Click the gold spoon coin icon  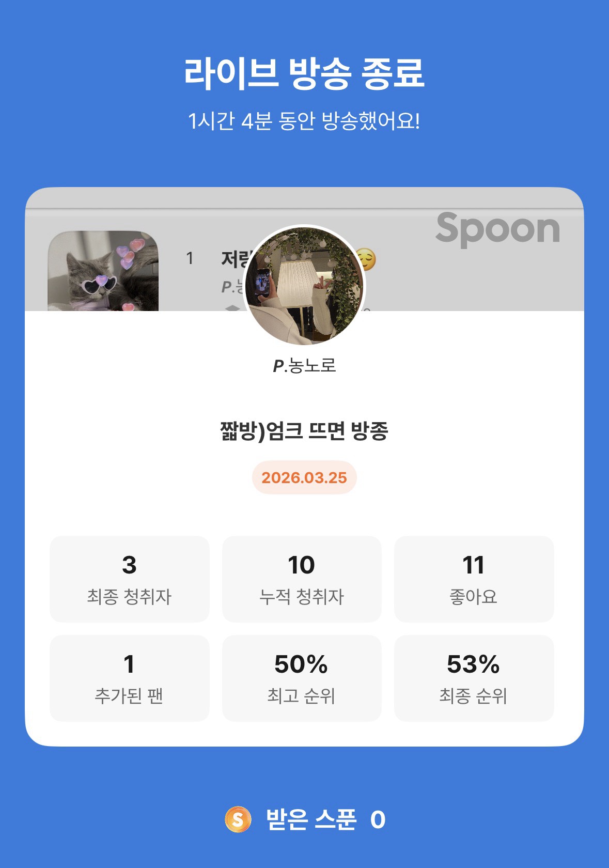(238, 819)
